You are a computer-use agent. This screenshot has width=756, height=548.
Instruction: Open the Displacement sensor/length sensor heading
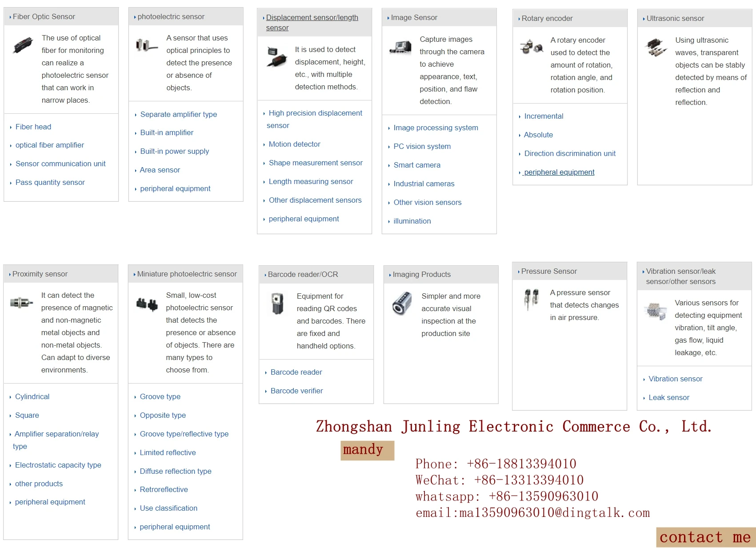312,23
